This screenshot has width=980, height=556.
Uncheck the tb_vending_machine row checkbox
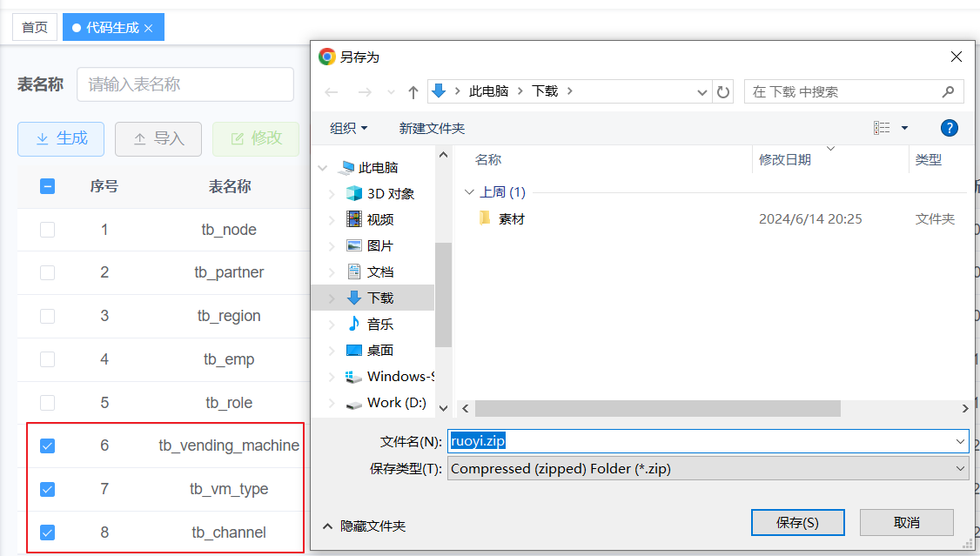pyautogui.click(x=48, y=445)
